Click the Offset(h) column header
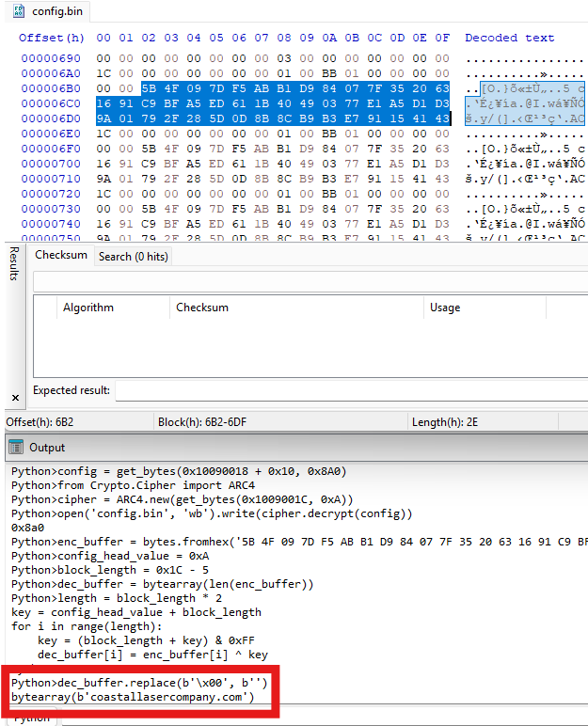 pyautogui.click(x=52, y=38)
